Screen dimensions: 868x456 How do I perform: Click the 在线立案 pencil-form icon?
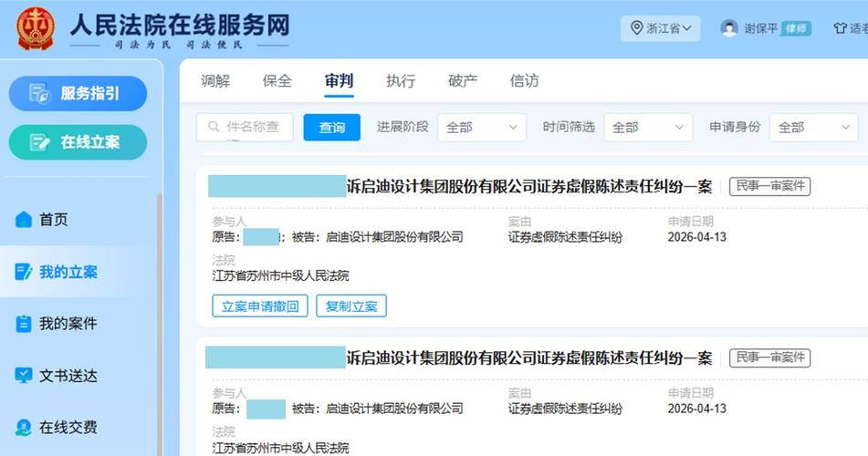point(39,142)
